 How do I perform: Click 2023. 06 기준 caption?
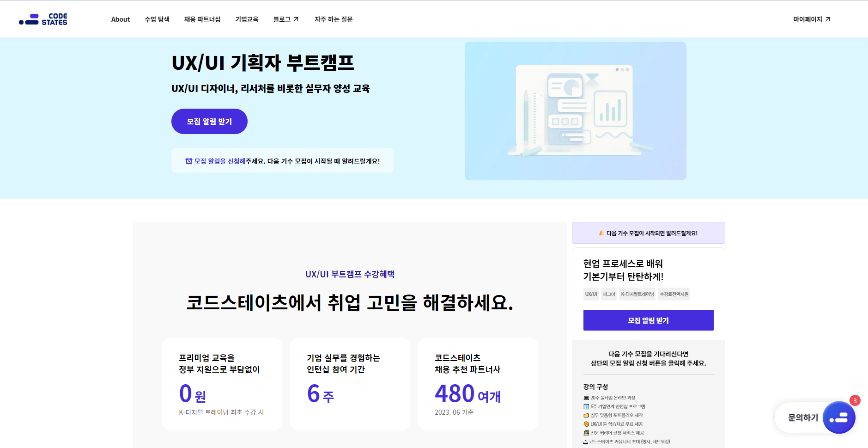[x=454, y=412]
